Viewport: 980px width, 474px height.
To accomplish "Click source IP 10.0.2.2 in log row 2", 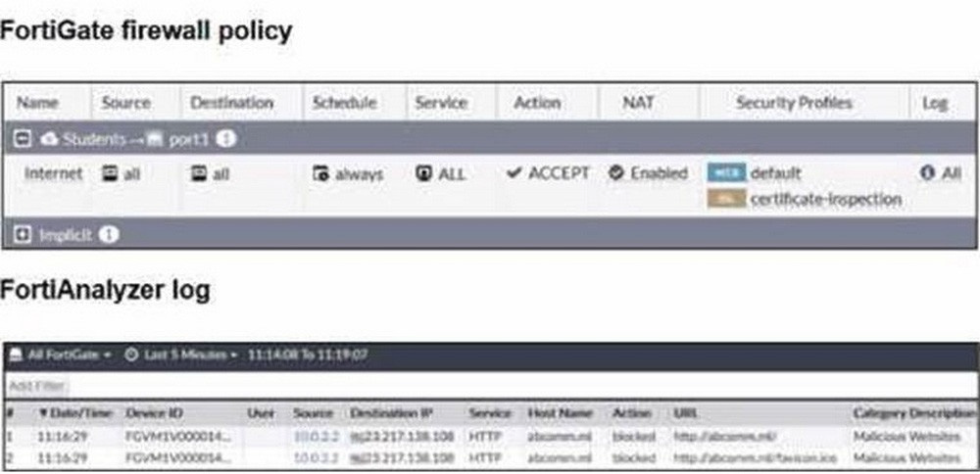I will 317,457.
